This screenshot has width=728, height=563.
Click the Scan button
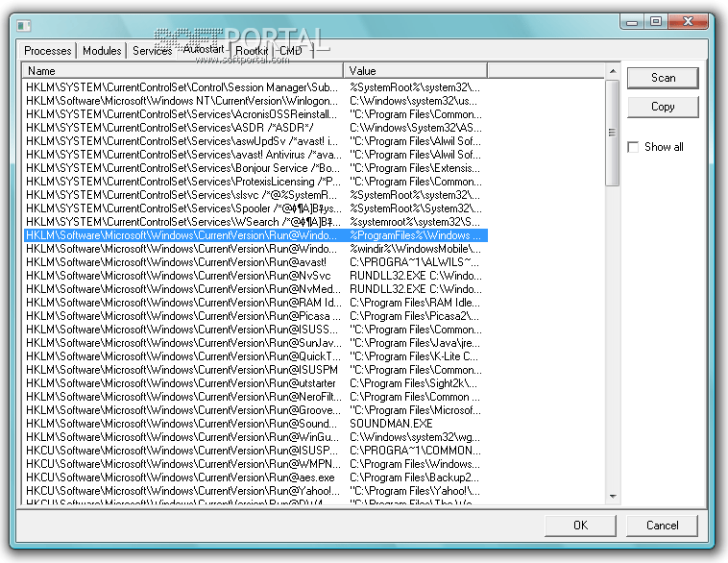663,78
